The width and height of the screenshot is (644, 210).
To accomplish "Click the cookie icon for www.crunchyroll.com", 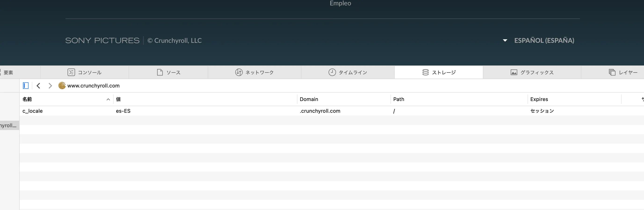I will (62, 86).
